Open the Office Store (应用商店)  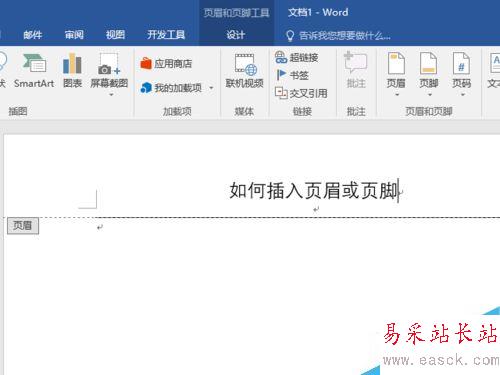click(166, 63)
